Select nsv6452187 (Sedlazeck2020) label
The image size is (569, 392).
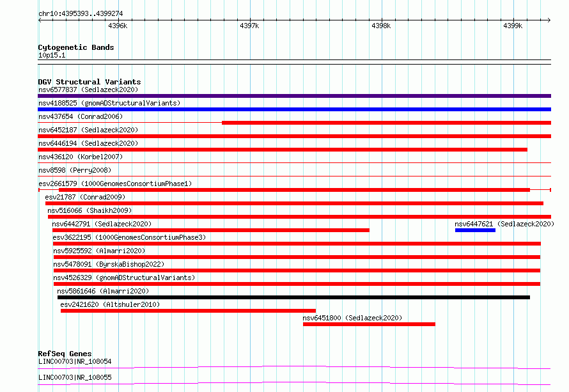(x=88, y=130)
